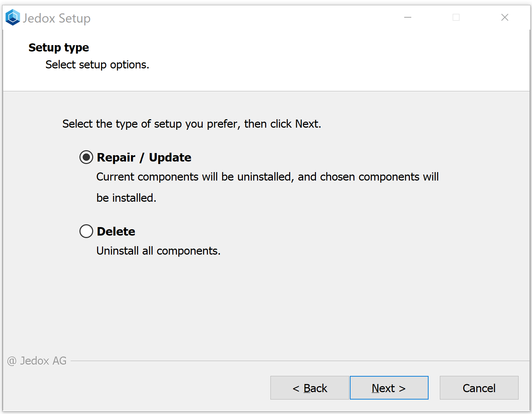Select the Repair / Update radio button

click(86, 157)
